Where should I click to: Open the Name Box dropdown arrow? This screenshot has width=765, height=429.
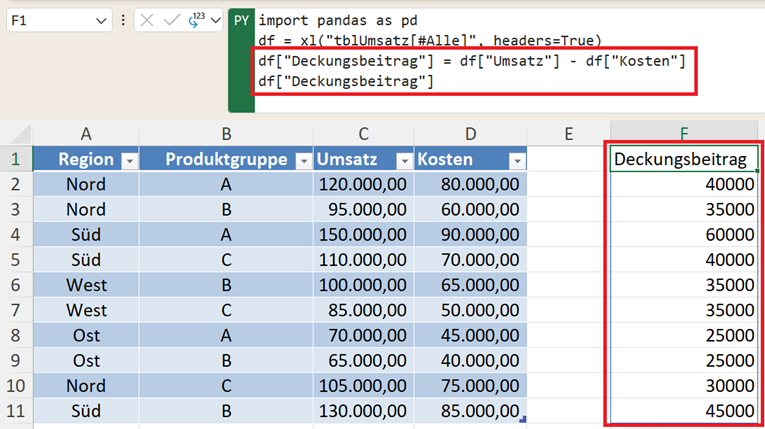point(101,20)
